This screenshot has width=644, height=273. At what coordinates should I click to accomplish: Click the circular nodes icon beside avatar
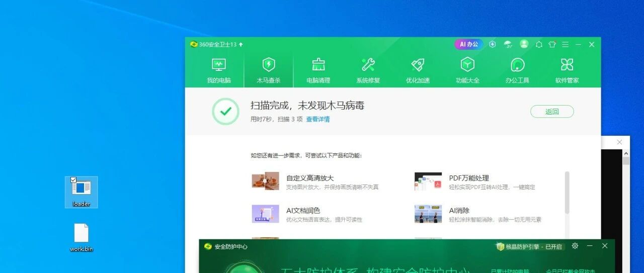point(539,44)
